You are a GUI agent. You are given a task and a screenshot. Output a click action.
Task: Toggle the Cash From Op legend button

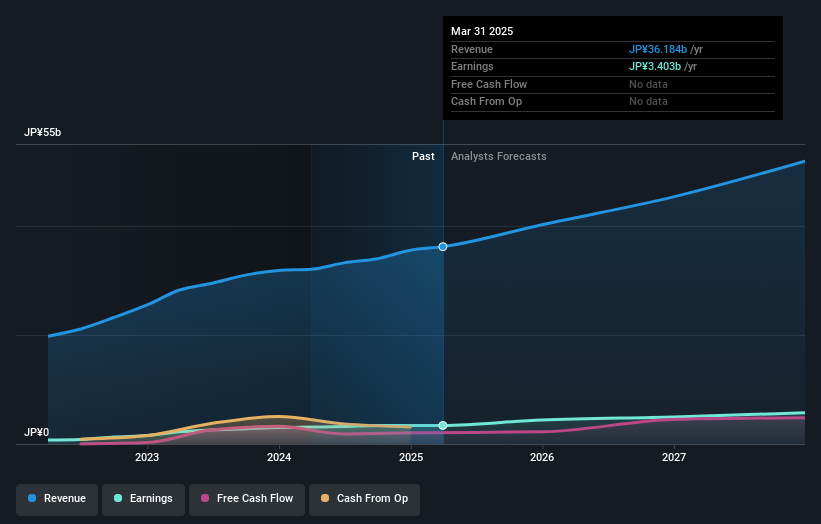click(x=364, y=499)
